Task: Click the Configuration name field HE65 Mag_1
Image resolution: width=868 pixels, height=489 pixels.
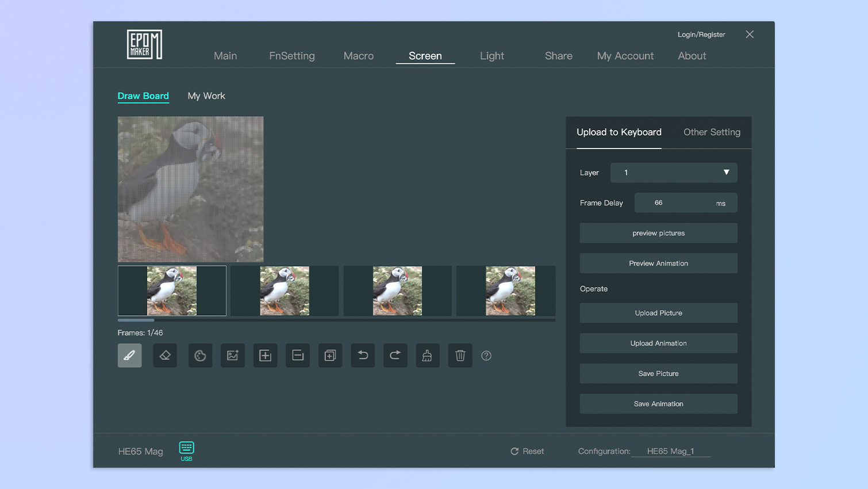Action: click(670, 451)
